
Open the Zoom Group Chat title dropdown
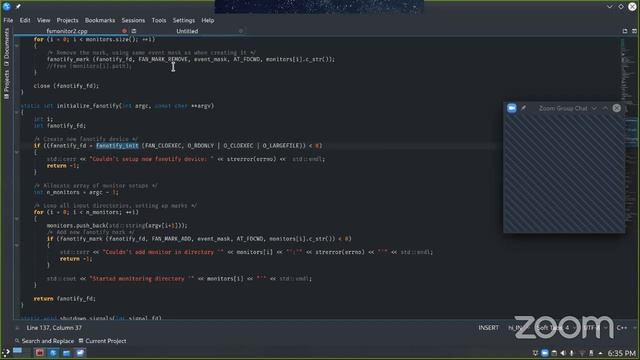[x=594, y=108]
